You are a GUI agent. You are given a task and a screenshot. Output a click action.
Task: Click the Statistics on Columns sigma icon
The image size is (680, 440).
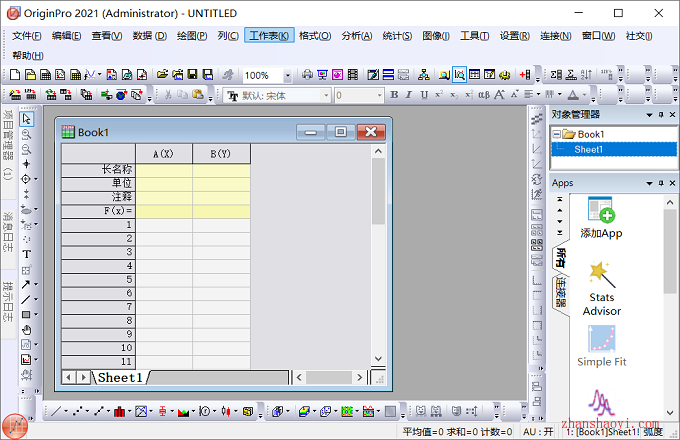point(556,75)
